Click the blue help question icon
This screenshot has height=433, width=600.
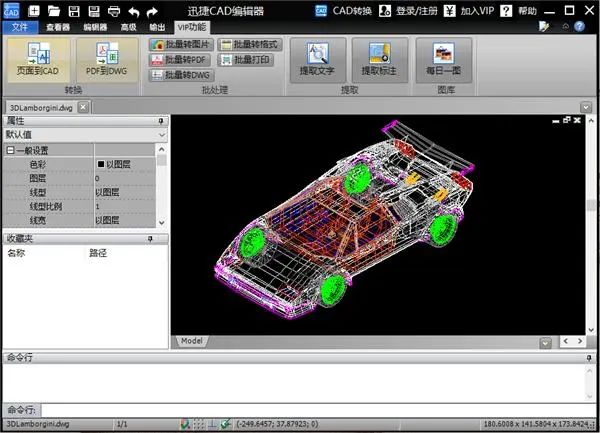click(x=580, y=26)
